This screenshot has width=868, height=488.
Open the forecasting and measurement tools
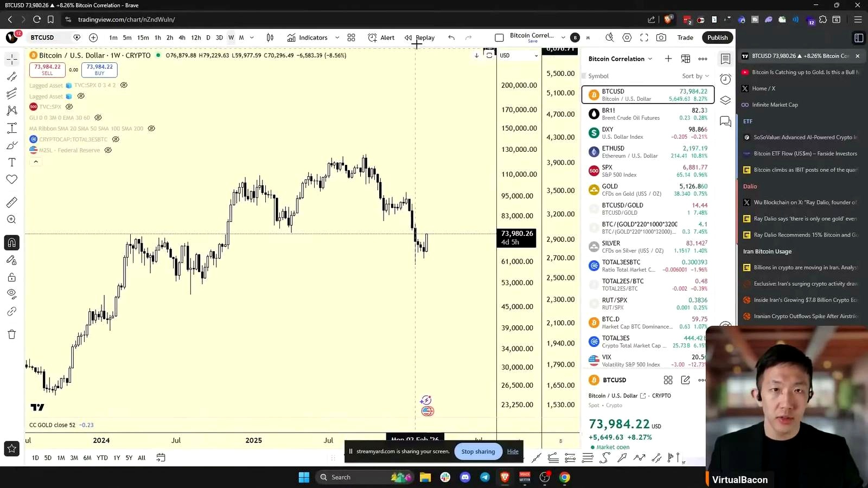tap(11, 128)
